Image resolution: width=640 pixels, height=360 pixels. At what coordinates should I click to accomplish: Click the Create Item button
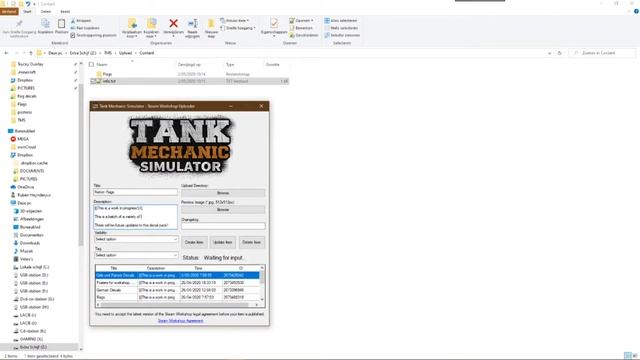point(194,242)
